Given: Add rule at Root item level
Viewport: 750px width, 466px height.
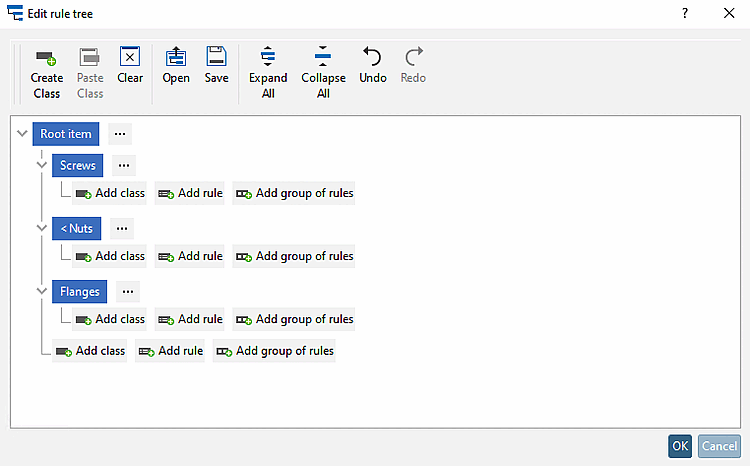Looking at the screenshot, I should click(170, 351).
